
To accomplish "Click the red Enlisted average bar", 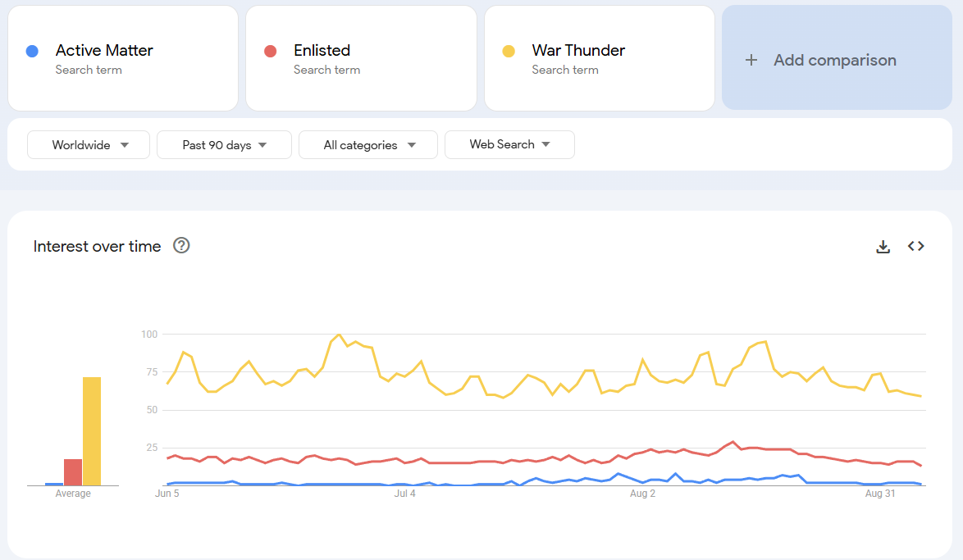I will (73, 472).
